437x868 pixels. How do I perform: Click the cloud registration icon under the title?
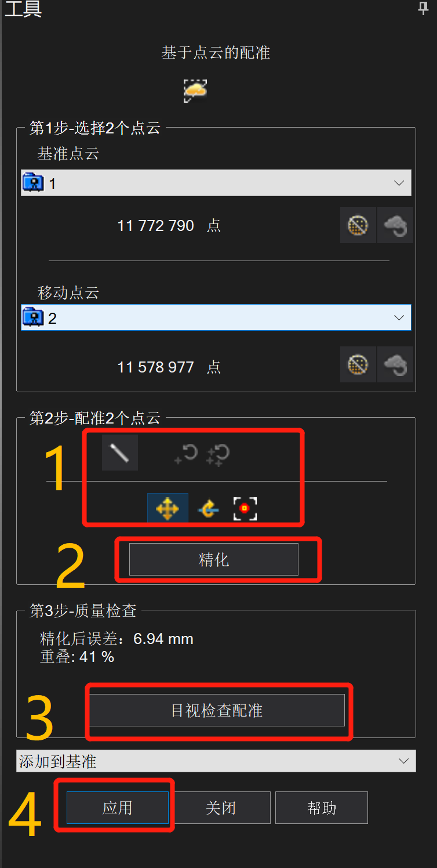click(x=195, y=91)
